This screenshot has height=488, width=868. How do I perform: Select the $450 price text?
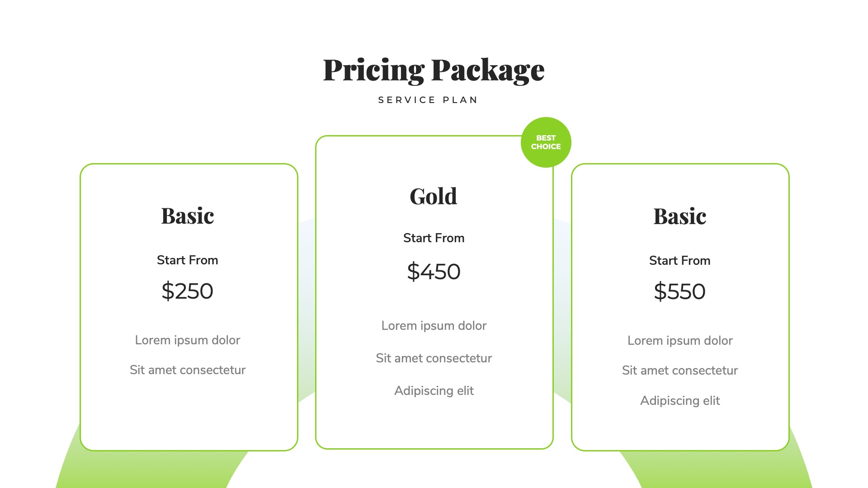pyautogui.click(x=434, y=272)
